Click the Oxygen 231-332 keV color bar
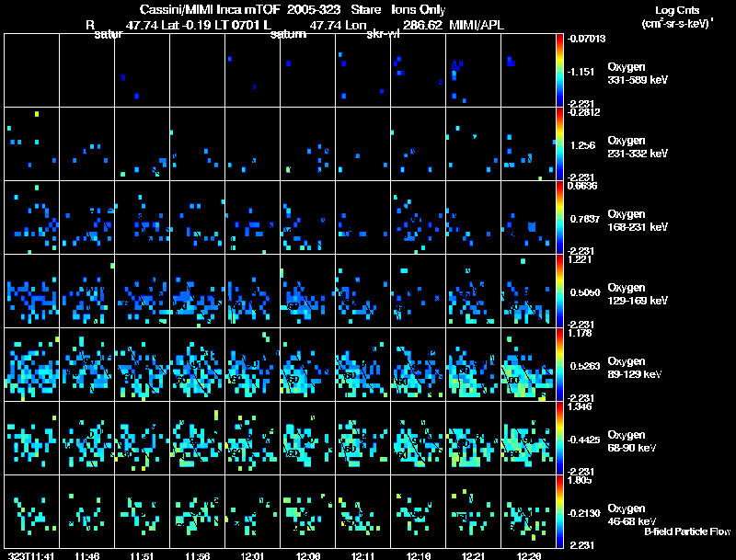Screen dimensions: 736x560 (x=559, y=143)
